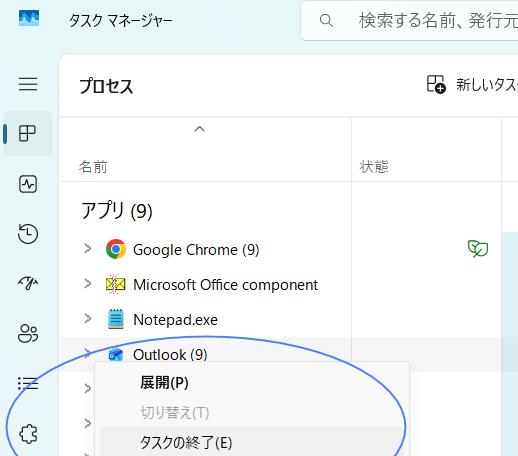The width and height of the screenshot is (518, 456).
Task: Select the Microsoft Office component row text
Action: click(x=225, y=285)
